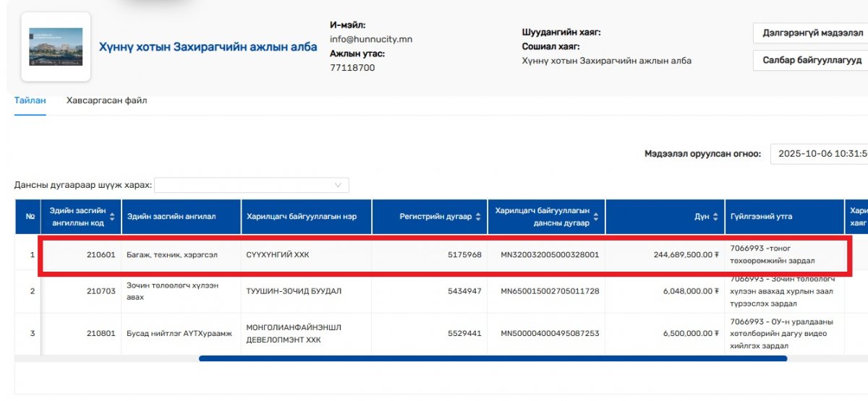Click the horizontal scrollbar under the table
This screenshot has height=401, width=868.
coord(492,358)
